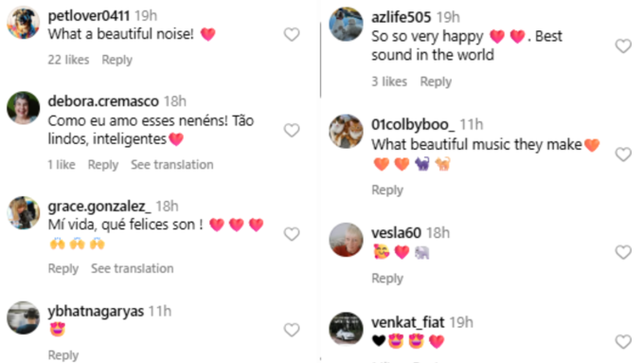Viewport: 644px width, 363px height.
Task: Reply to 01colbyboo_'s comment
Action: coord(387,191)
